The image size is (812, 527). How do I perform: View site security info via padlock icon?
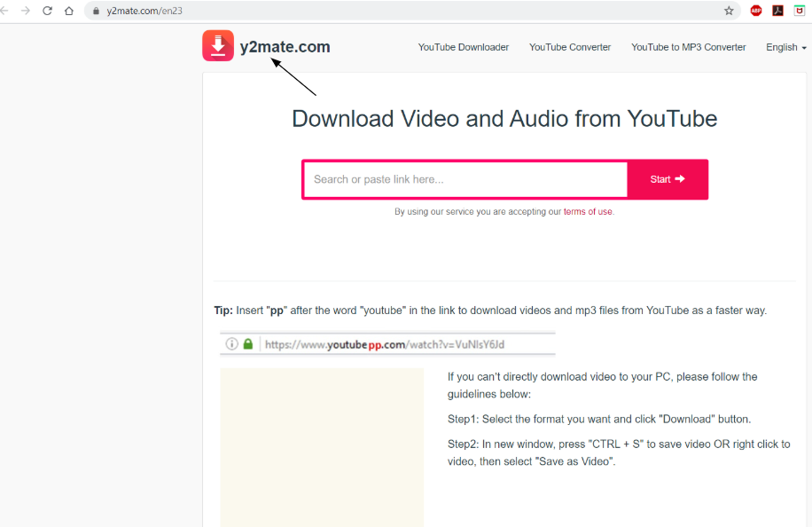click(96, 11)
